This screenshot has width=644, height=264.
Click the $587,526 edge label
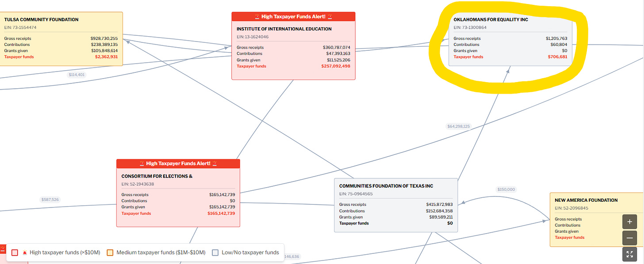pyautogui.click(x=50, y=200)
